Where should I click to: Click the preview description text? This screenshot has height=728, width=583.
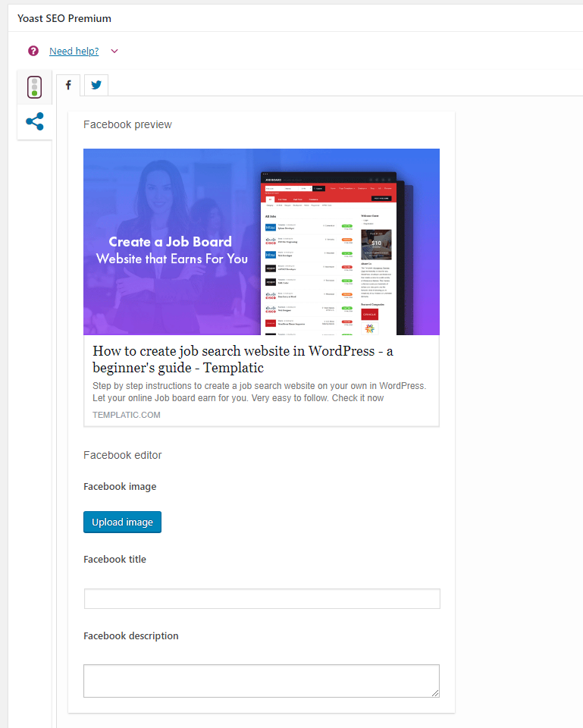click(259, 392)
